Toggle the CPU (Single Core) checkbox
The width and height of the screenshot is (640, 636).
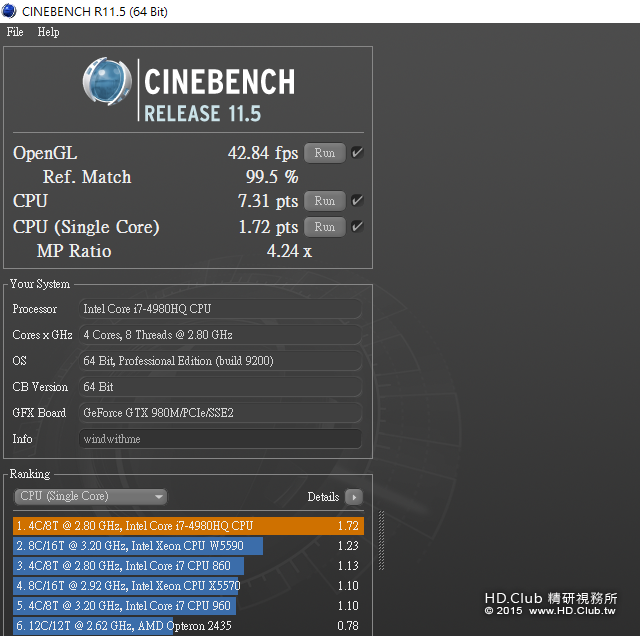pos(357,227)
